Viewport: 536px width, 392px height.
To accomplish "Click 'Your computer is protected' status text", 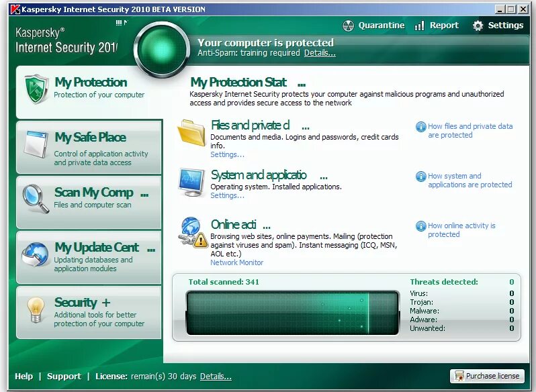I will click(x=265, y=43).
